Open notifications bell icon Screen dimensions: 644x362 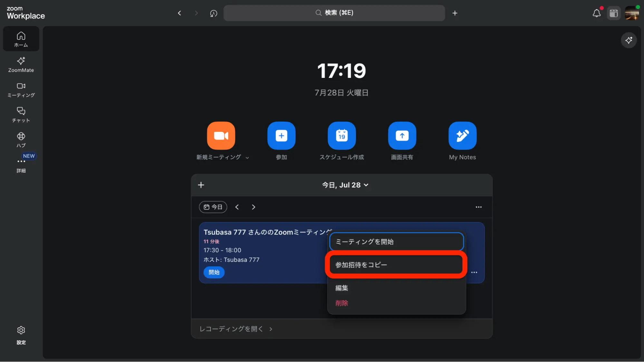pos(596,13)
